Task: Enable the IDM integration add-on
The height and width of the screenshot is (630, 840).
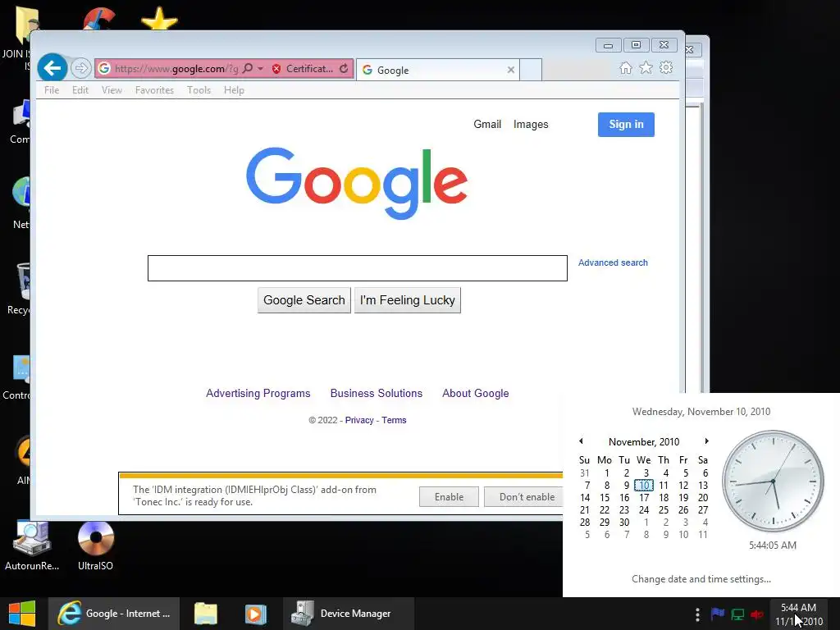Action: 449,496
